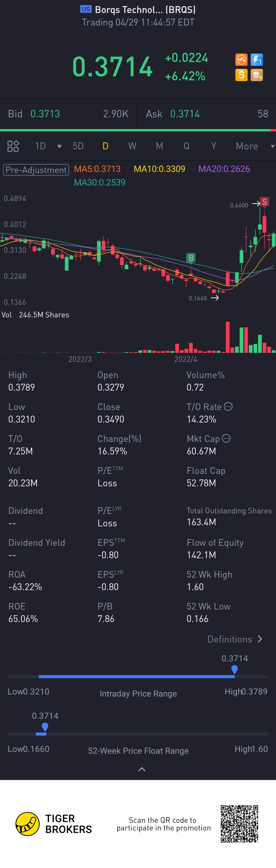Open the 1D interval dropdown arrow

(59, 146)
